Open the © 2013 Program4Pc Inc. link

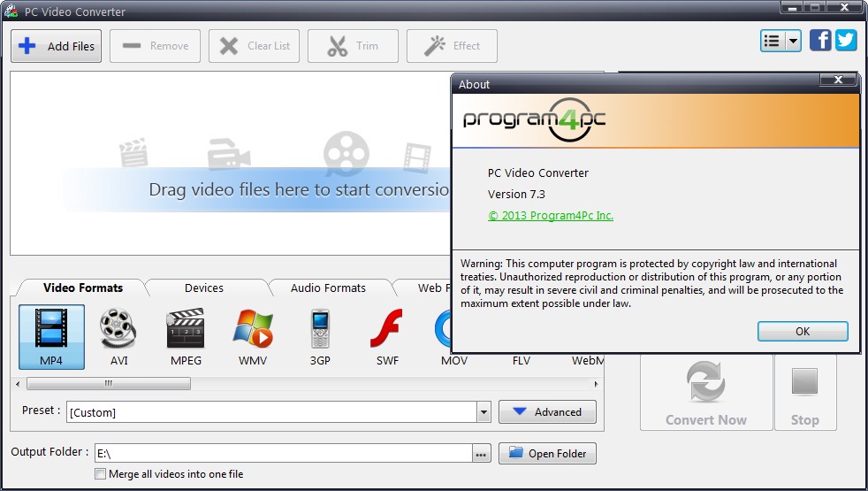[551, 216]
